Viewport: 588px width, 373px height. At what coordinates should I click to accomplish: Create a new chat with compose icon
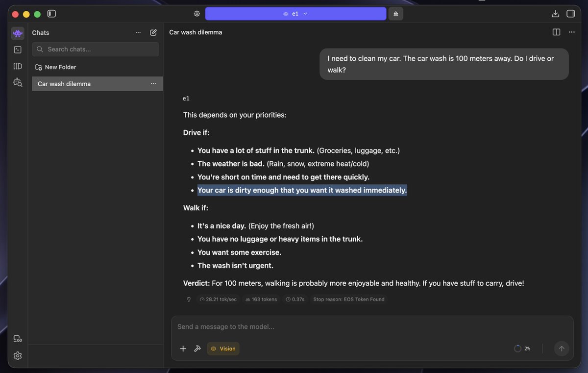(153, 32)
